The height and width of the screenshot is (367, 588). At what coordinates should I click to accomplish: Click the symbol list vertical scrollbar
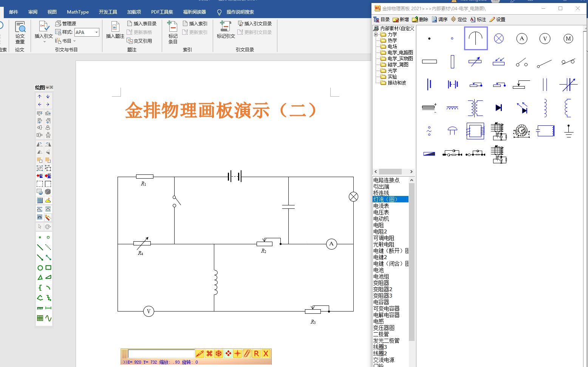click(412, 261)
